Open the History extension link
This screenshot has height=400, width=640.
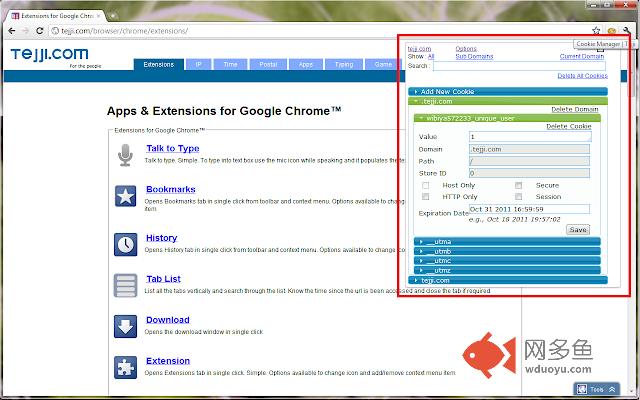point(162,238)
